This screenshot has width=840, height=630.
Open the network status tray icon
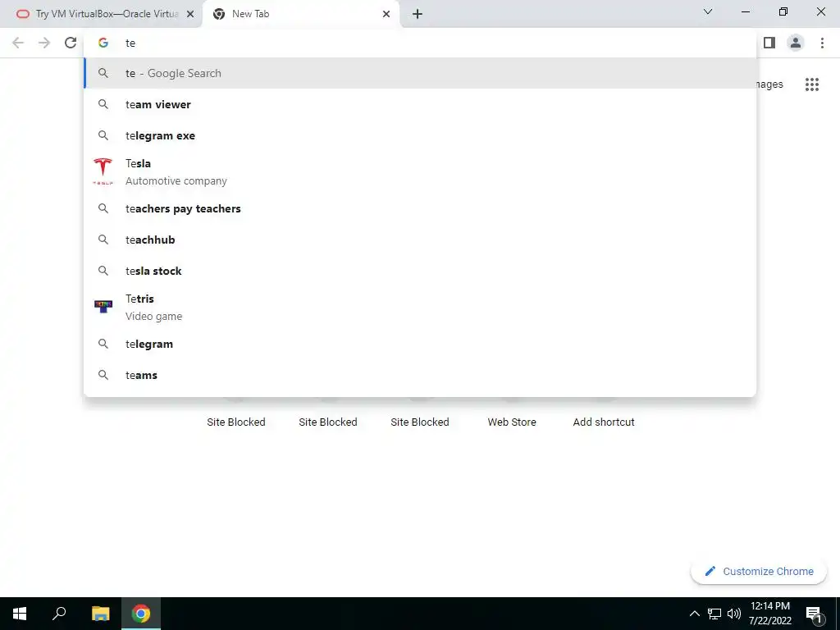coord(714,614)
